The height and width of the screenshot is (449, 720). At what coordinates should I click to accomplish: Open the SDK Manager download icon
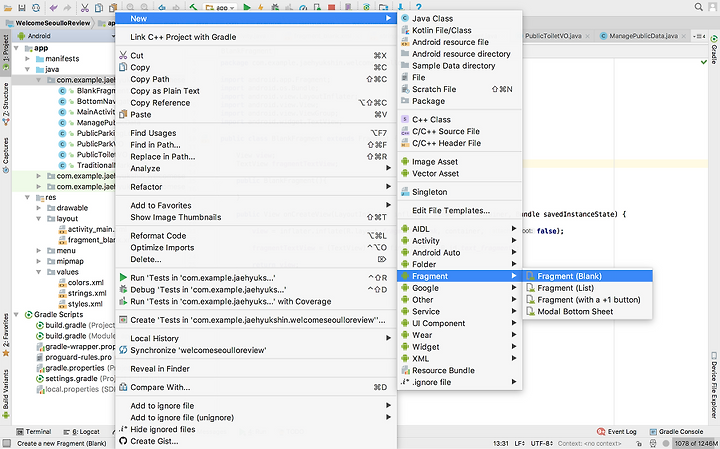pyautogui.click(x=400, y=7)
